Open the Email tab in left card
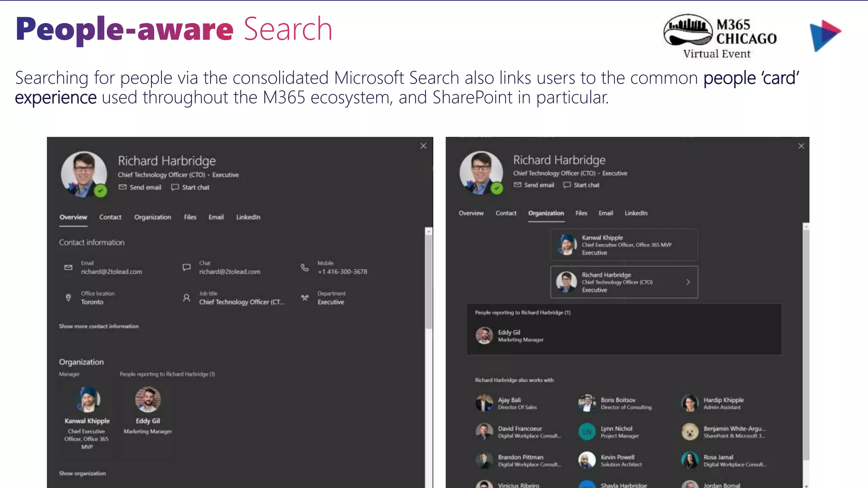 pos(216,217)
